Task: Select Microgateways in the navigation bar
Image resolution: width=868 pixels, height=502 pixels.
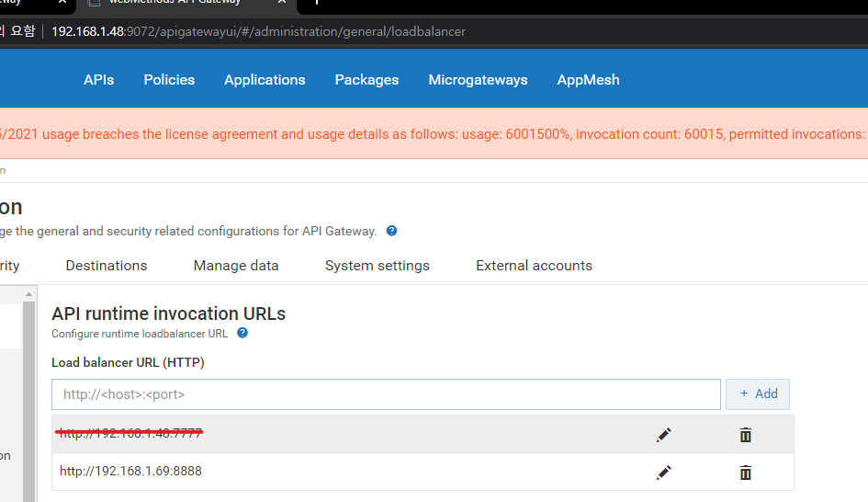Action: pos(478,80)
